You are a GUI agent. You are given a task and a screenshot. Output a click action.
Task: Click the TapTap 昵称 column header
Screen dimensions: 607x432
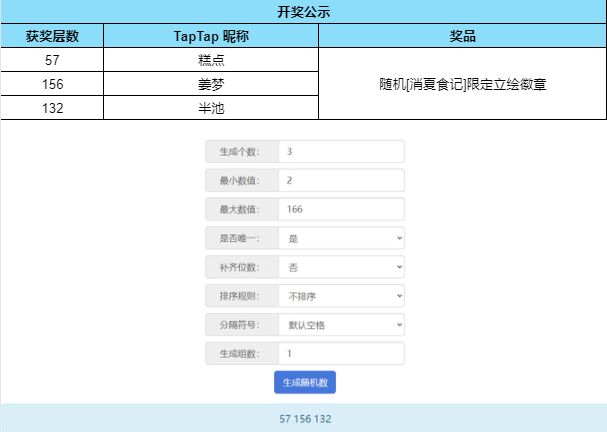coord(211,36)
